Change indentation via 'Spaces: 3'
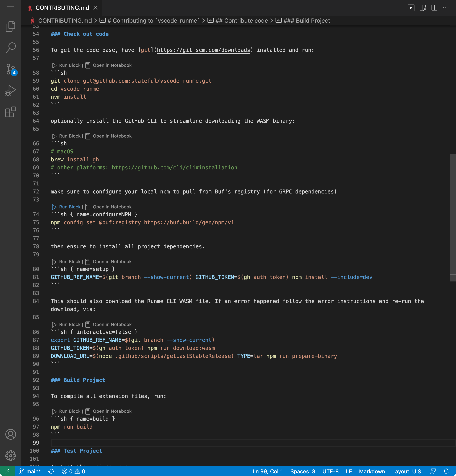 pyautogui.click(x=302, y=471)
